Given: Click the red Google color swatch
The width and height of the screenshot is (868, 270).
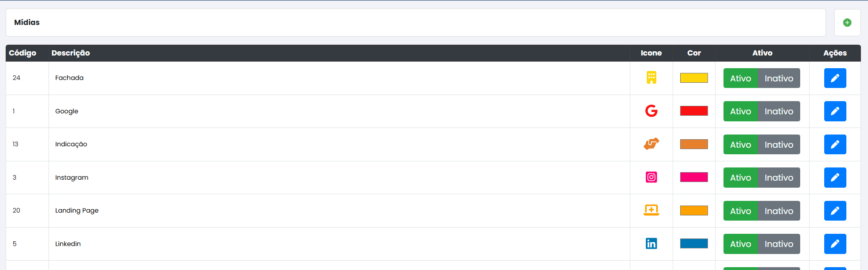Looking at the screenshot, I should 694,111.
